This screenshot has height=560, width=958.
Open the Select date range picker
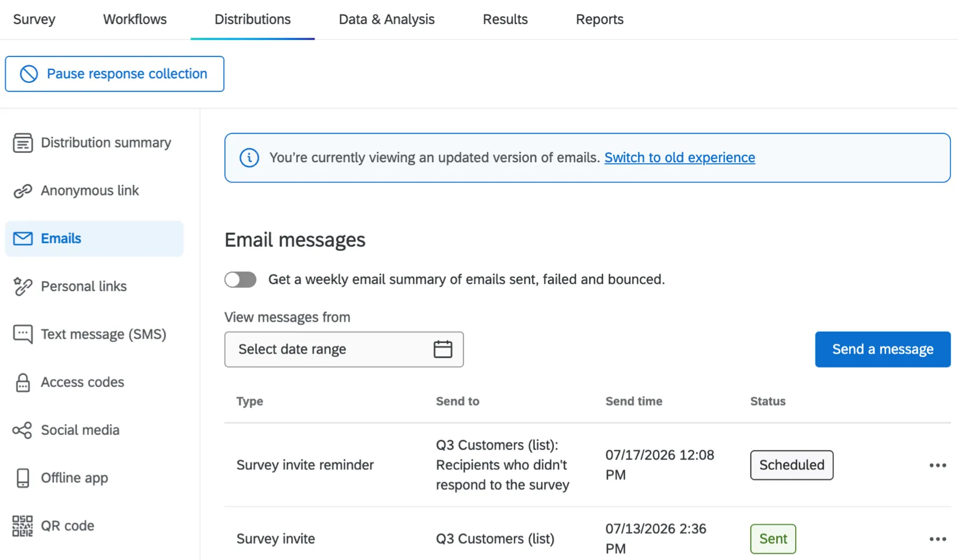344,349
